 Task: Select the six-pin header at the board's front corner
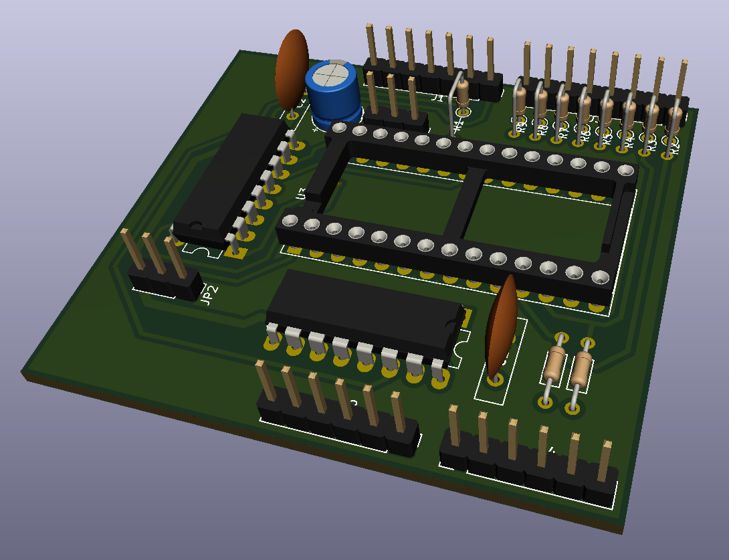point(528,458)
